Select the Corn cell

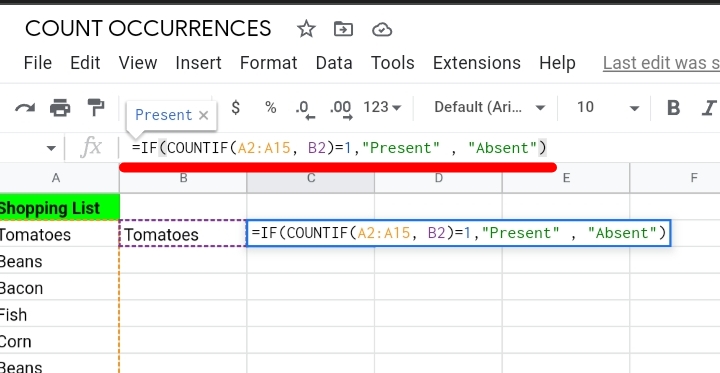[x=59, y=341]
